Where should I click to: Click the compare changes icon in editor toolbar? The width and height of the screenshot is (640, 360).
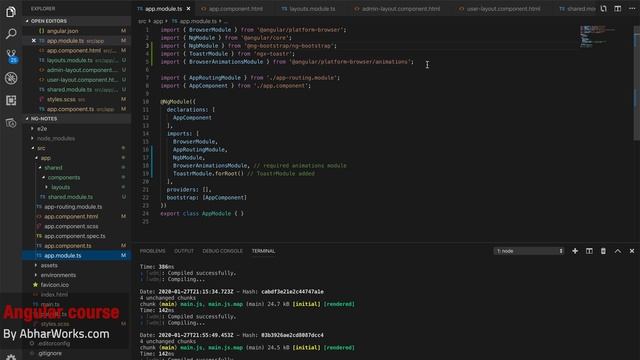pos(603,9)
